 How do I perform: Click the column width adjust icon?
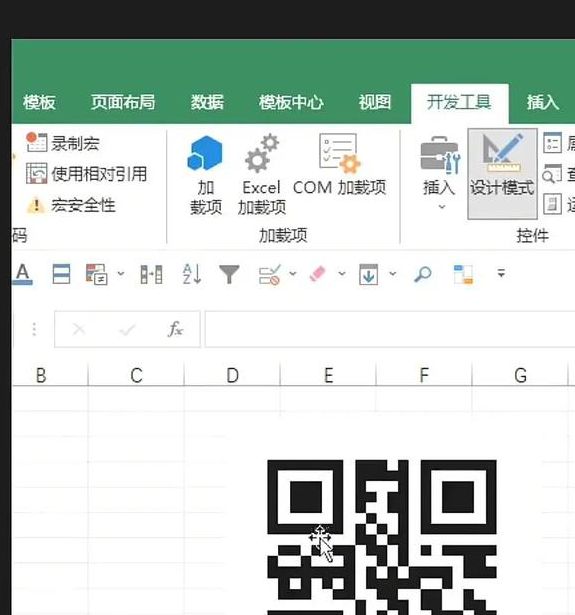click(151, 274)
